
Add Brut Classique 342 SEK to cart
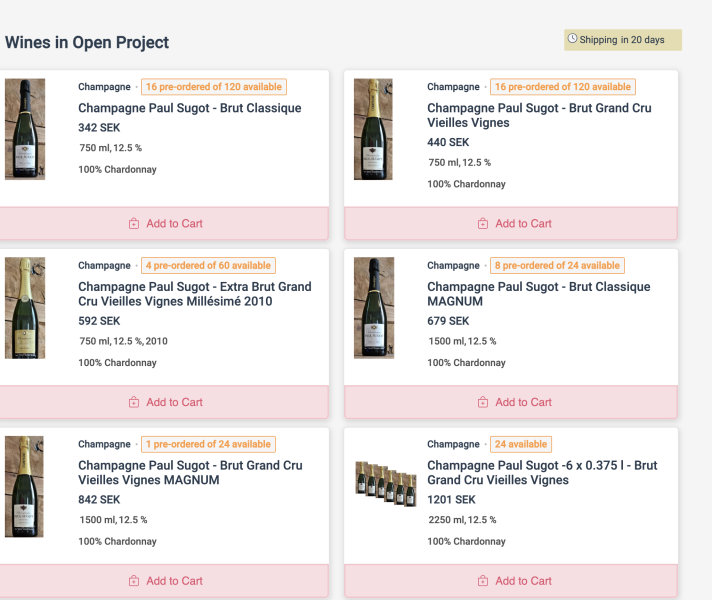point(164,223)
